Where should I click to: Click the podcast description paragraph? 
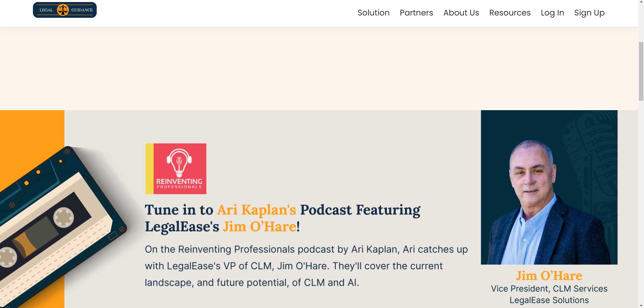306,266
